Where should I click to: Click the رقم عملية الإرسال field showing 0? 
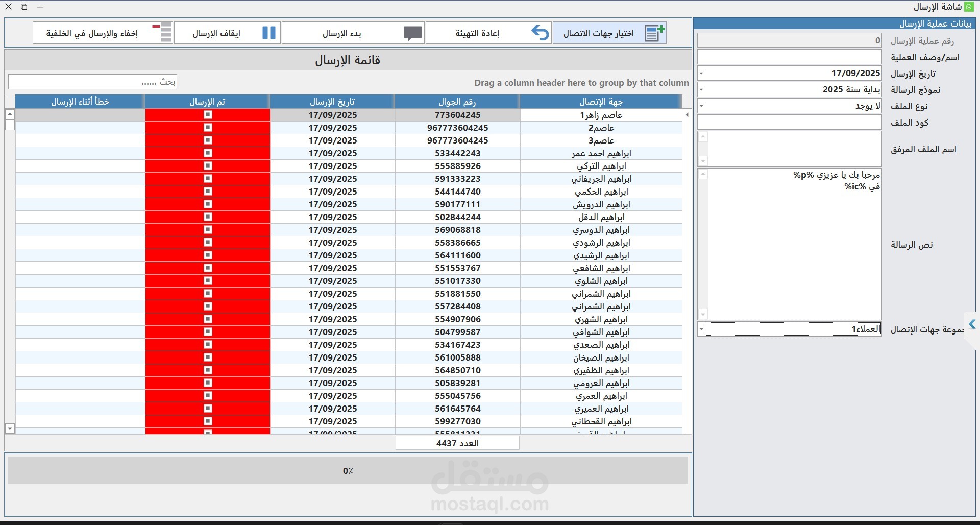(x=790, y=40)
